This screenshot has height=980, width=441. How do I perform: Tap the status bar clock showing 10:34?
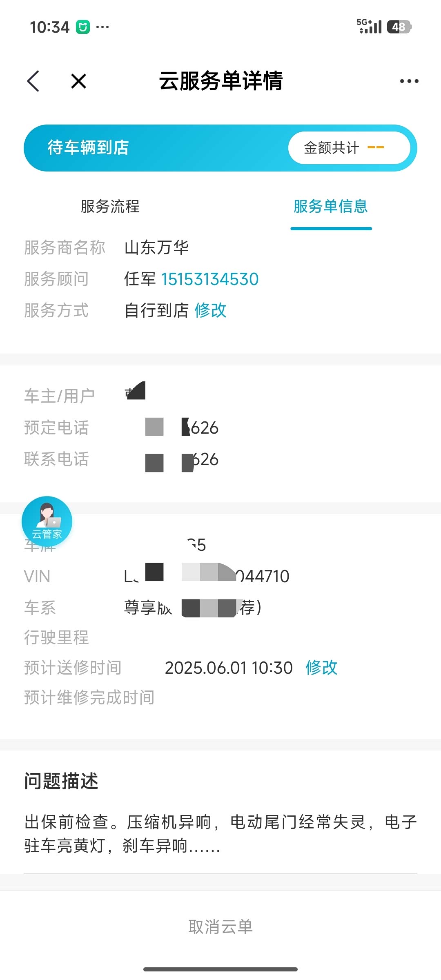point(49,27)
